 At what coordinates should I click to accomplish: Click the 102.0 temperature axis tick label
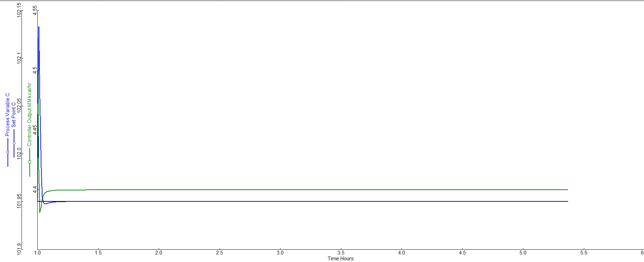pyautogui.click(x=19, y=153)
